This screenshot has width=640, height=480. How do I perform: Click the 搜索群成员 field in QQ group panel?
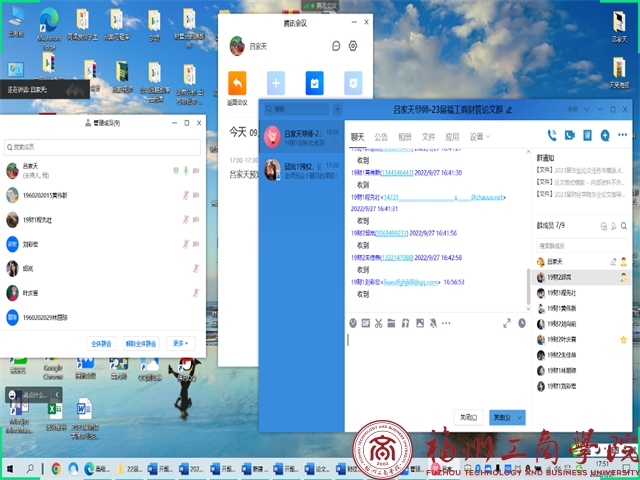582,246
